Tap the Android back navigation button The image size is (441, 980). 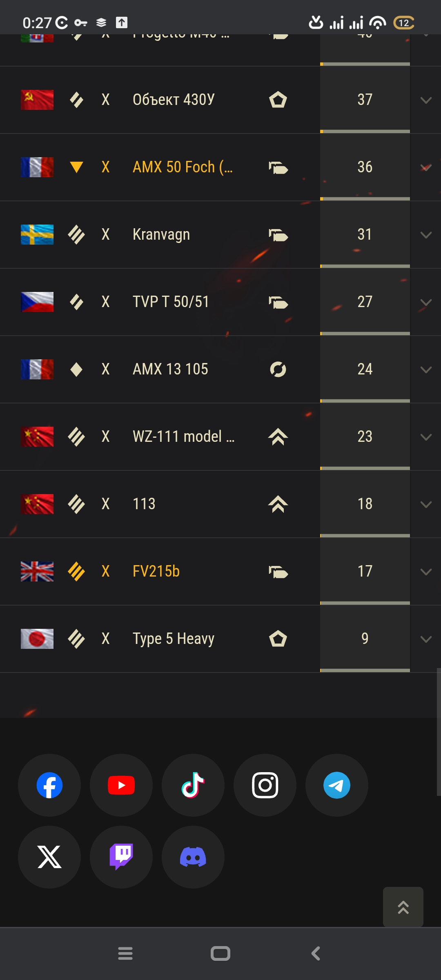316,953
